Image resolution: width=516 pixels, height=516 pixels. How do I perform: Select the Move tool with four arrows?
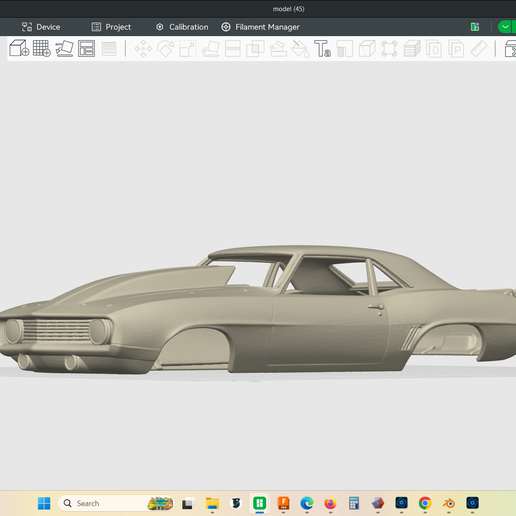[143, 49]
